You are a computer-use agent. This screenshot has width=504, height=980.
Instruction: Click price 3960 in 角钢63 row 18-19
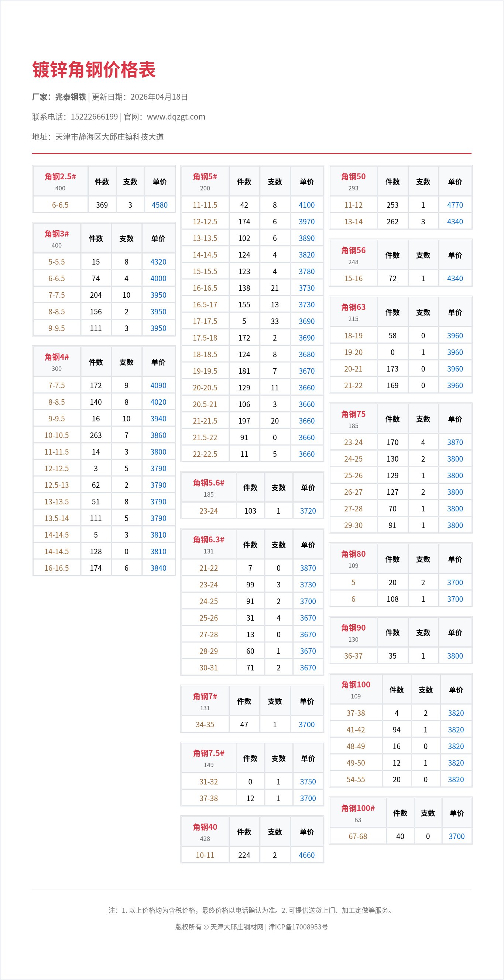tap(455, 335)
